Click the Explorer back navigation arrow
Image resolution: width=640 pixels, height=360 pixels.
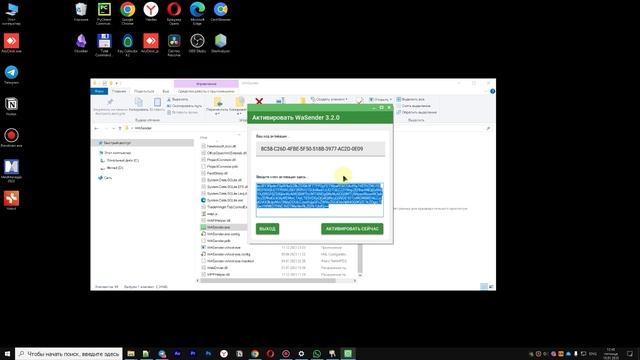(x=96, y=128)
